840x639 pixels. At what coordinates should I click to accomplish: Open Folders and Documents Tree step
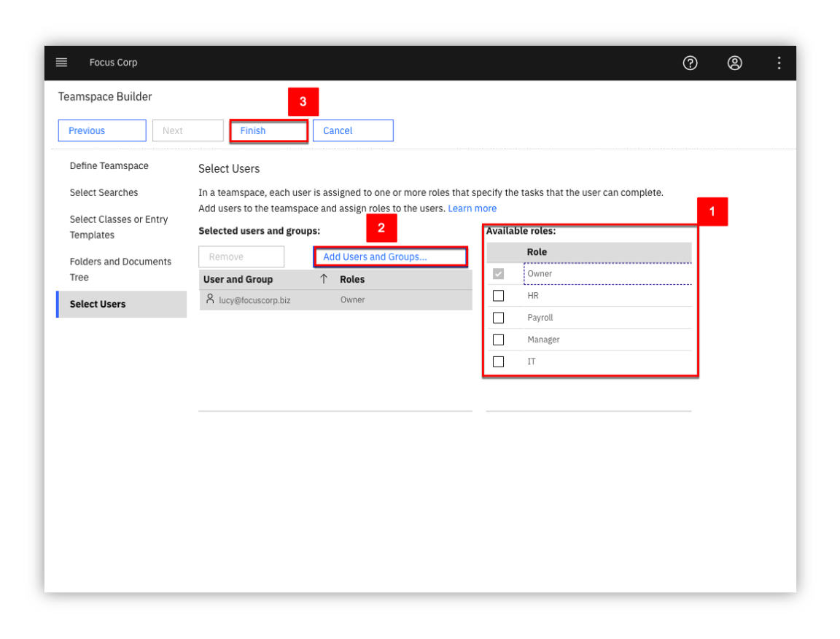click(x=120, y=269)
